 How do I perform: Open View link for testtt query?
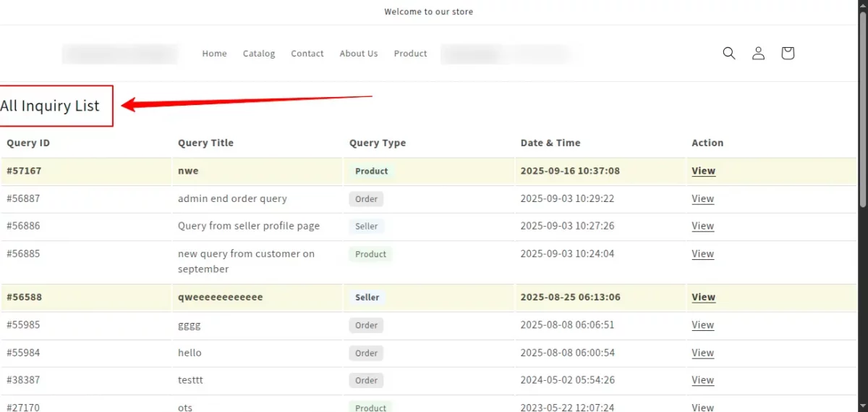click(702, 381)
